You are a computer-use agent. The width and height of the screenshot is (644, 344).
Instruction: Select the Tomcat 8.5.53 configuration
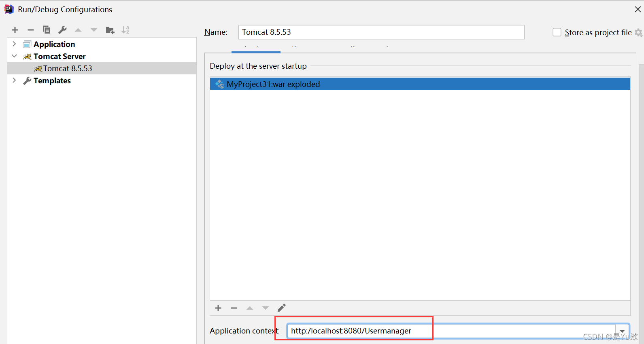(102, 68)
